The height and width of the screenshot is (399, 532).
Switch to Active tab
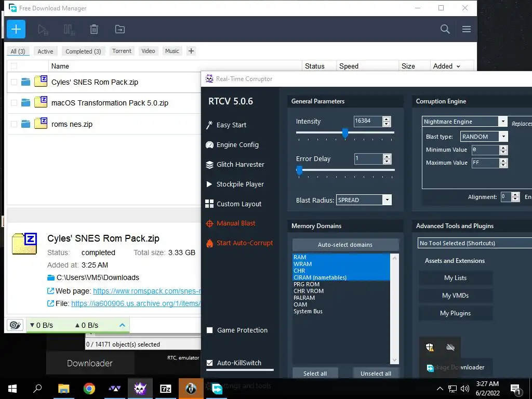pyautogui.click(x=46, y=51)
